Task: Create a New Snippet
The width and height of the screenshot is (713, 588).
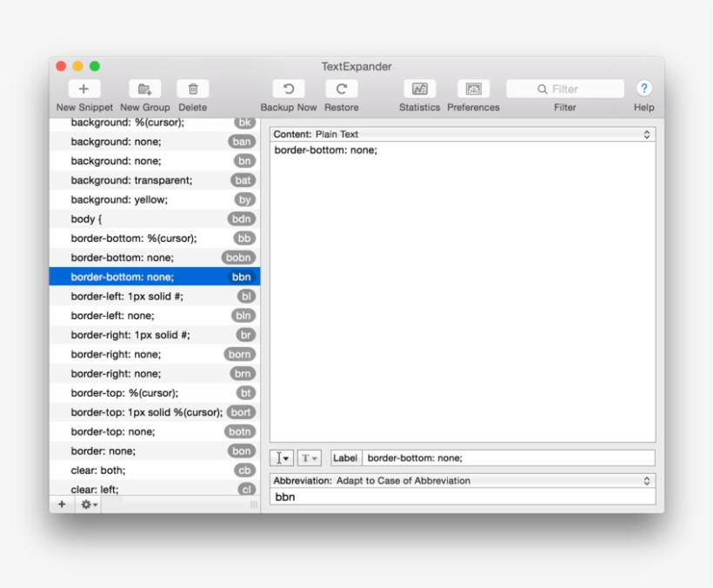Action: pos(83,89)
